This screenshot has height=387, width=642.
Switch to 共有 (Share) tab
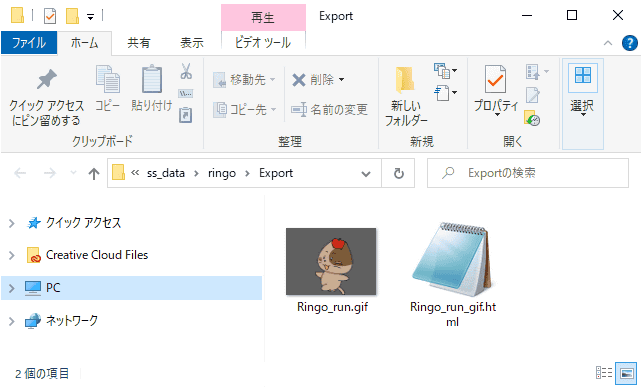pyautogui.click(x=138, y=43)
